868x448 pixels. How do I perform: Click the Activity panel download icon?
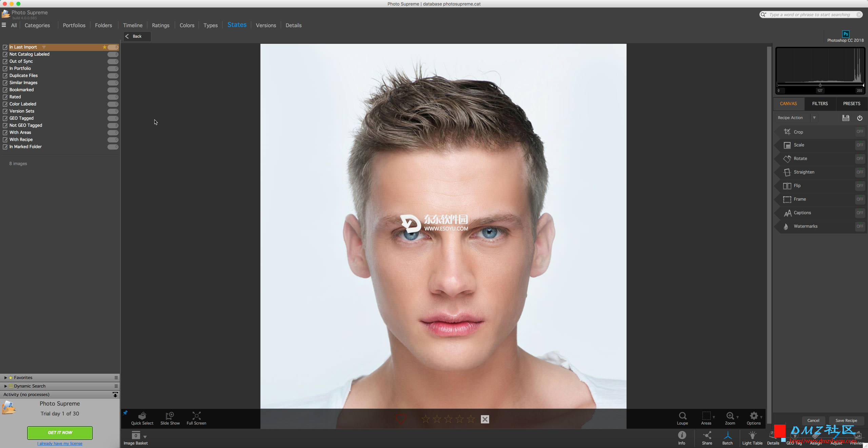[115, 395]
